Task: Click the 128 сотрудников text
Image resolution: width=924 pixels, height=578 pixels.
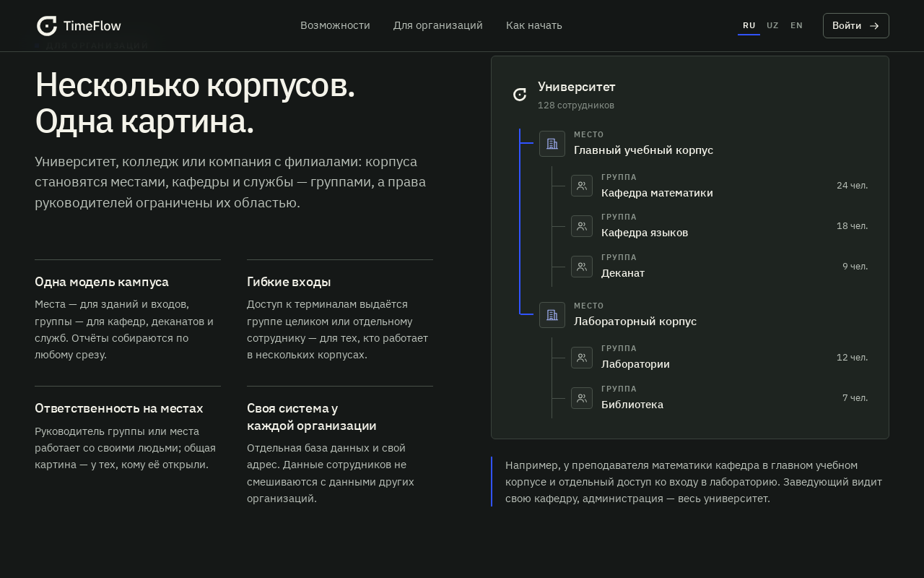Action: (576, 105)
